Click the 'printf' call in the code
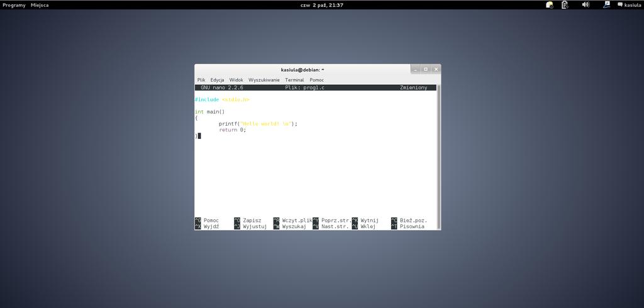 pyautogui.click(x=228, y=124)
